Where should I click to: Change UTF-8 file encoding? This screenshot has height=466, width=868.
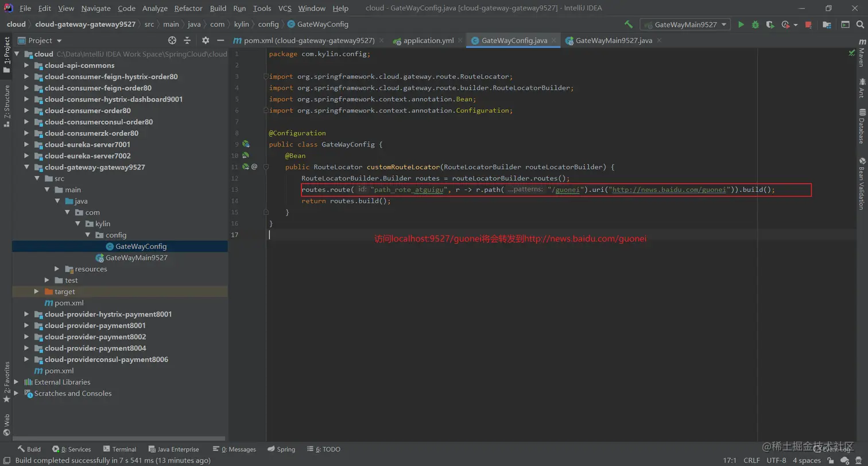pyautogui.click(x=776, y=460)
